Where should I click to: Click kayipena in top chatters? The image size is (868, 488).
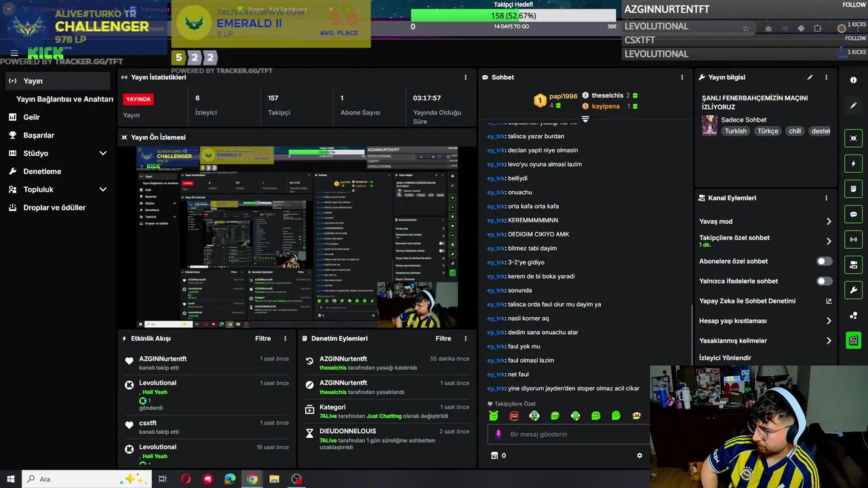tap(606, 106)
